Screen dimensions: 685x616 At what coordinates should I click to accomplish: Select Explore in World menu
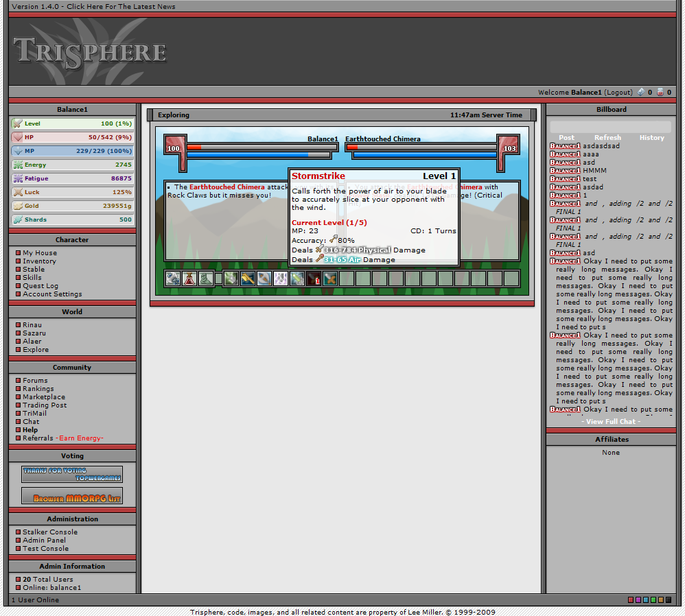[36, 350]
